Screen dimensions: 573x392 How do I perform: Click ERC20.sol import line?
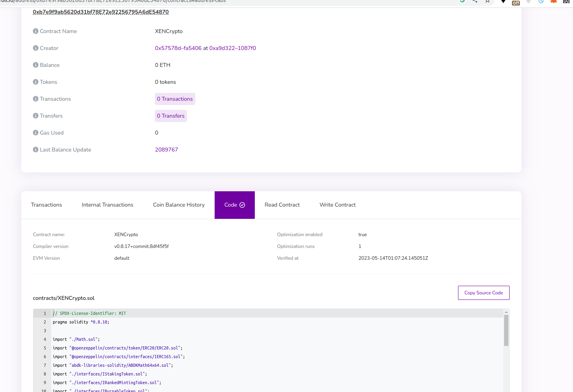[118, 348]
